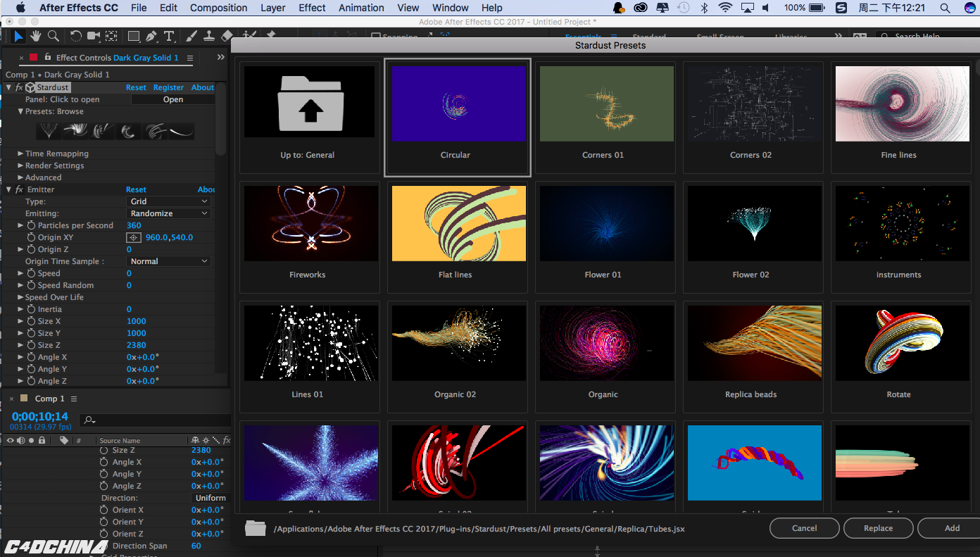
Task: Select the Unified Camera tool
Action: click(x=93, y=36)
